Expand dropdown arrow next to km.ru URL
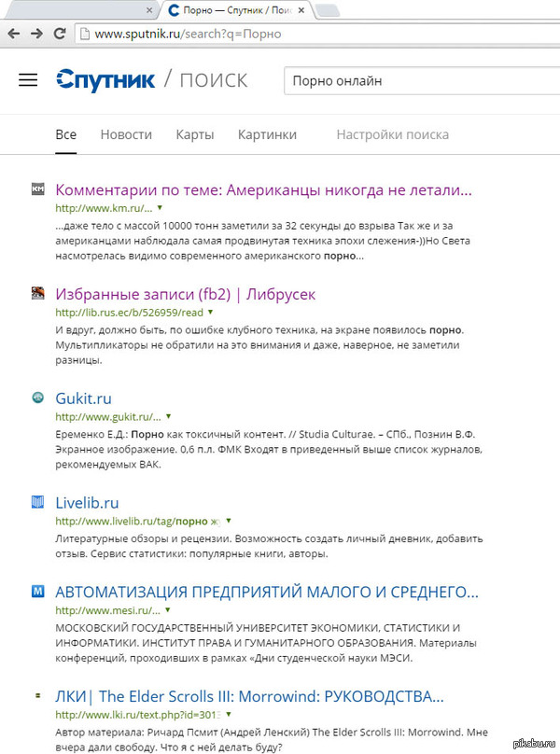The width and height of the screenshot is (560, 754). (x=160, y=208)
